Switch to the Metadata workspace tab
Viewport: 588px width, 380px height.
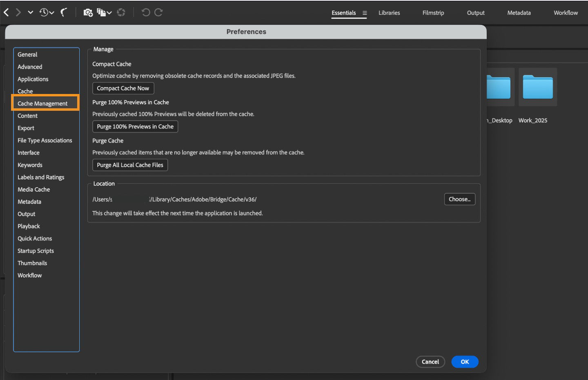[x=518, y=13]
